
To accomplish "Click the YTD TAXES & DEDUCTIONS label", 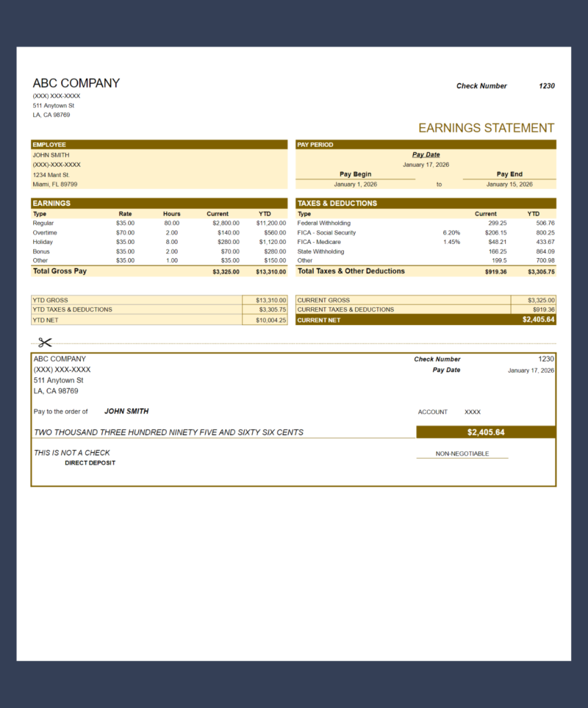I will point(72,310).
